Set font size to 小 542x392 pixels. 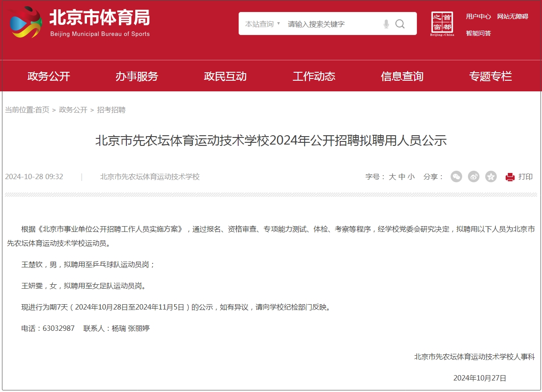point(411,176)
